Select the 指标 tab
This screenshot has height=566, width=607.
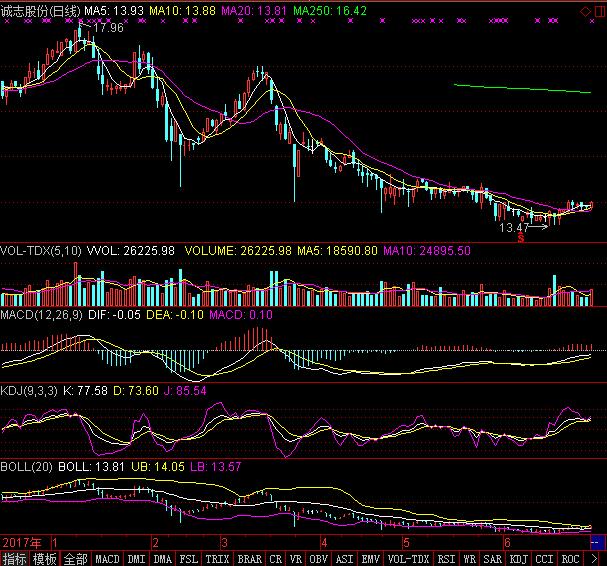coord(14,559)
